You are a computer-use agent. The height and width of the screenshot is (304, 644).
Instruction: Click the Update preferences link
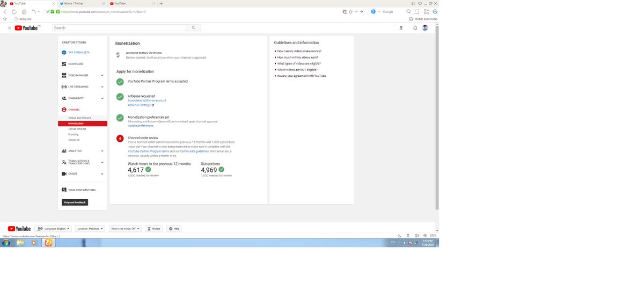(x=141, y=126)
